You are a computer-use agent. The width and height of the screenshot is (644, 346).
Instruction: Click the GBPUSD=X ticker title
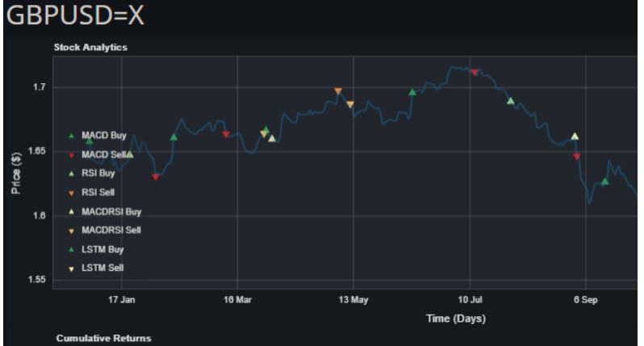(x=68, y=17)
